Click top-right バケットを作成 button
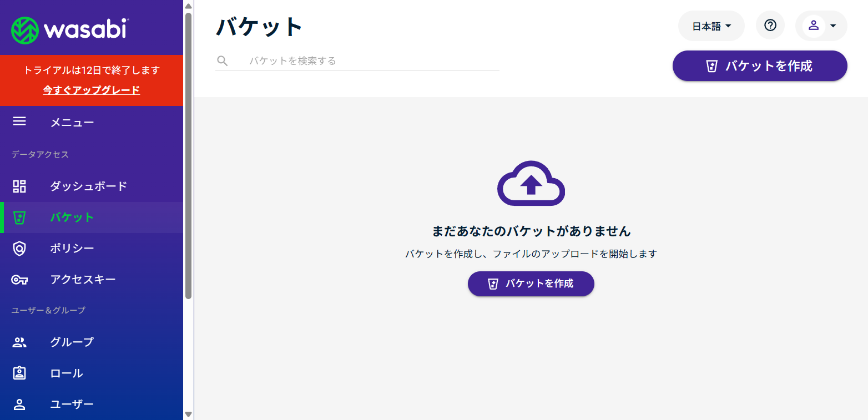Screen dimensions: 868x420 click(x=760, y=66)
